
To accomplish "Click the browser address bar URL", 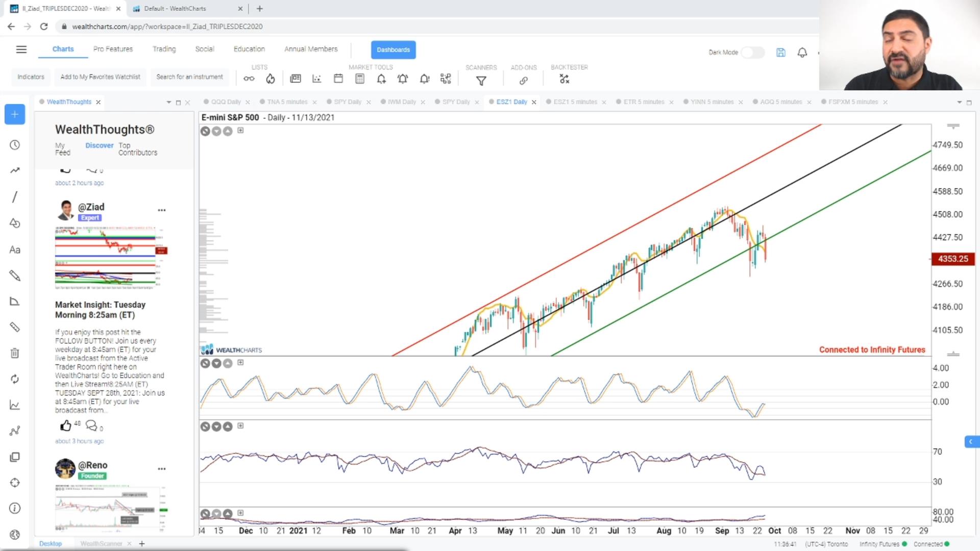I will (167, 27).
